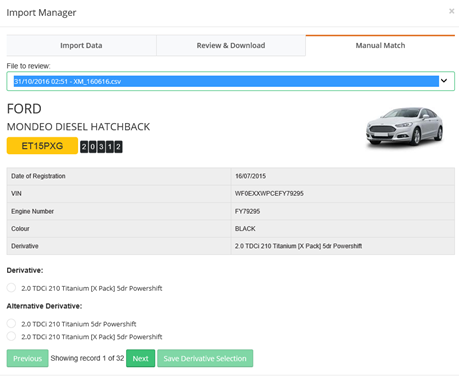Choose alternative 2.0 TDCi 210 Titanium 5dr Powershift
Screen dimensions: 459x378
pyautogui.click(x=11, y=323)
